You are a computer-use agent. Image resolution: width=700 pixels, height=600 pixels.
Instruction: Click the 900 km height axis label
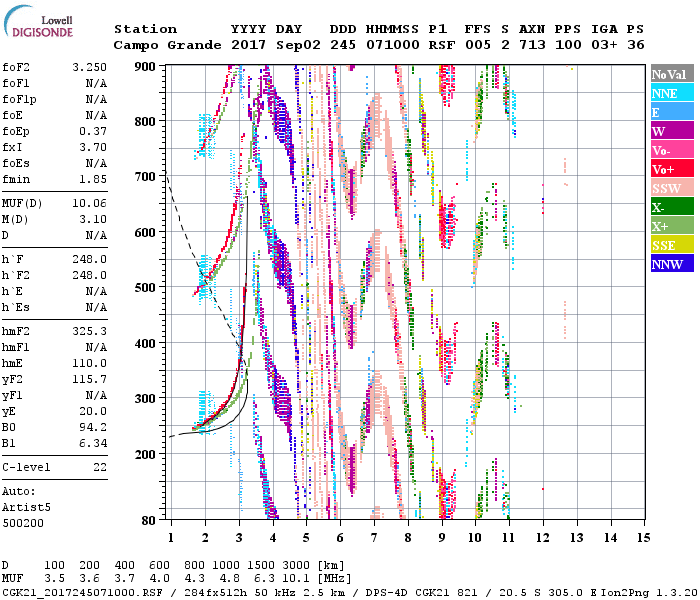(144, 66)
